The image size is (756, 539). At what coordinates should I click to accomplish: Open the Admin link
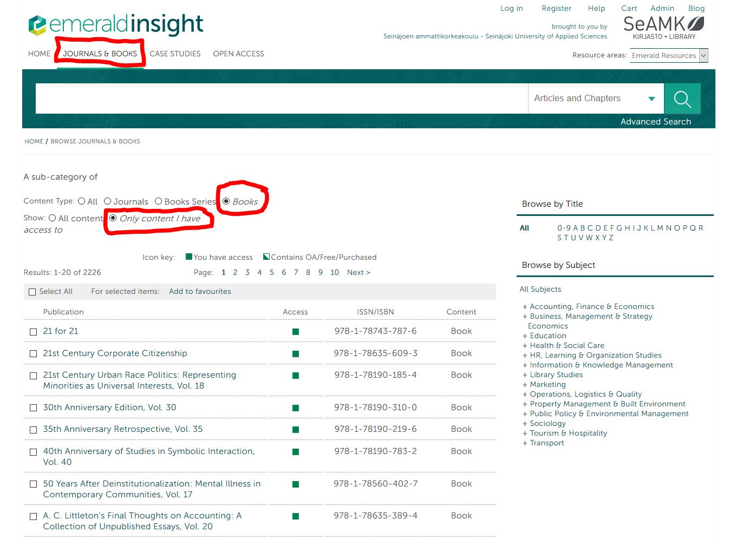pyautogui.click(x=662, y=8)
